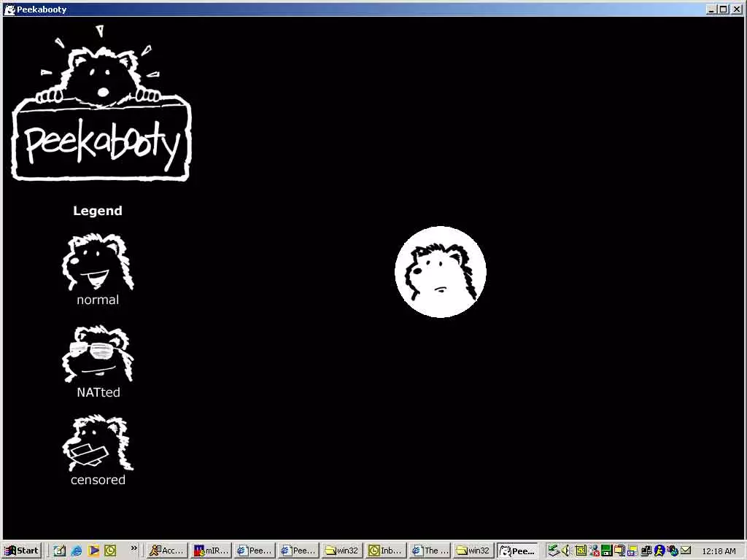
Task: Click the active Peekabooty taskbar button
Action: click(x=518, y=550)
